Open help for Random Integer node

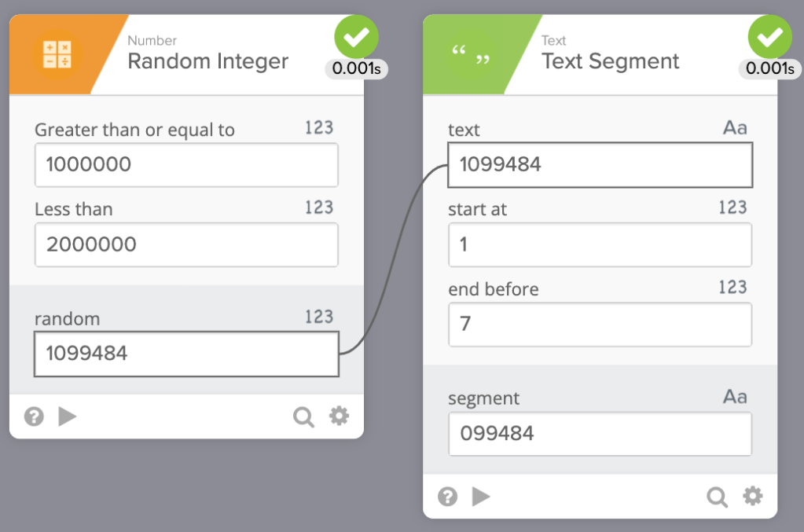[x=34, y=416]
